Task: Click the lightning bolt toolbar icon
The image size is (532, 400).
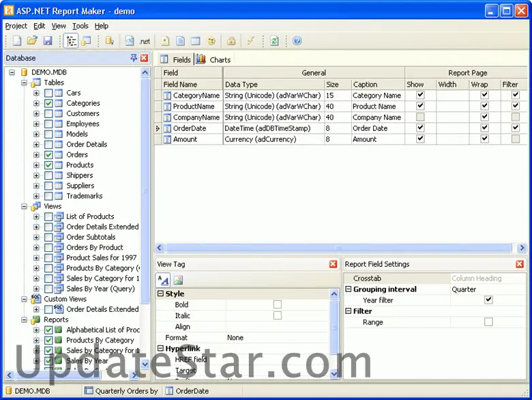Action: 250,41
